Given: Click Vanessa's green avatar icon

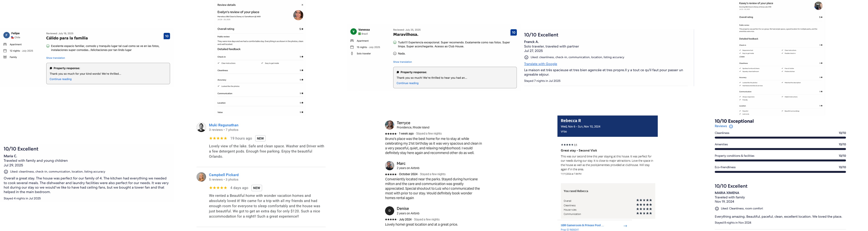Looking at the screenshot, I should coord(353,32).
